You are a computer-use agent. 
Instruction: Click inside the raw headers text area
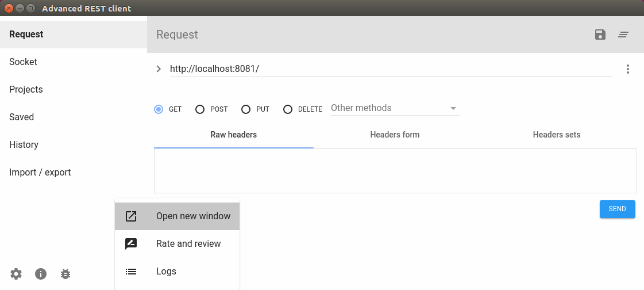(395, 171)
